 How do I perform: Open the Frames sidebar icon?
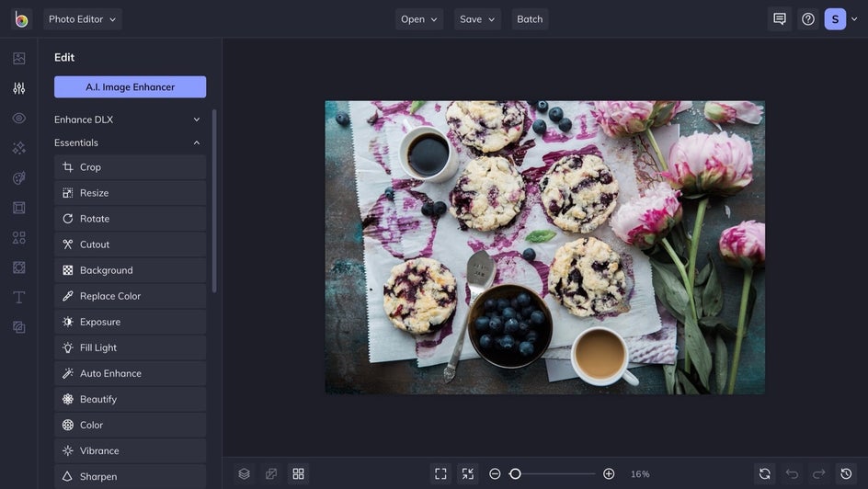pos(18,208)
